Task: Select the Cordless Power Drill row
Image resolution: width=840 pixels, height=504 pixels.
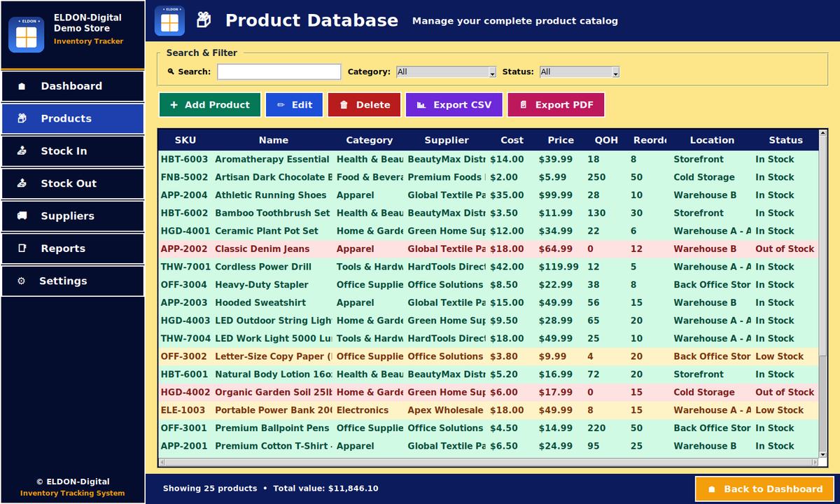Action: coord(489,267)
